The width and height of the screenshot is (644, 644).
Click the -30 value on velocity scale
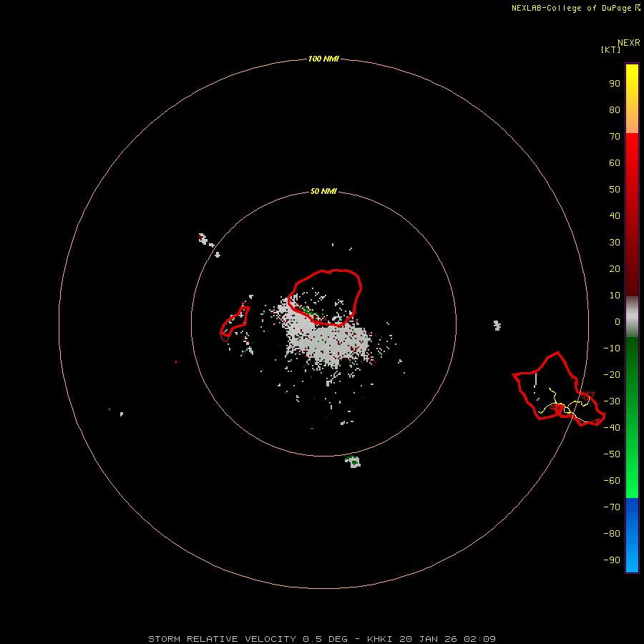(612, 401)
